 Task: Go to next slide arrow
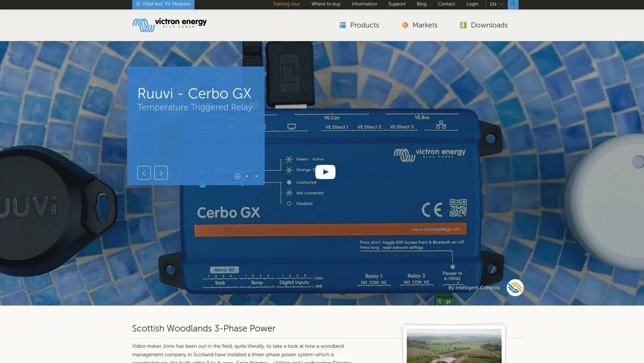pos(161,173)
